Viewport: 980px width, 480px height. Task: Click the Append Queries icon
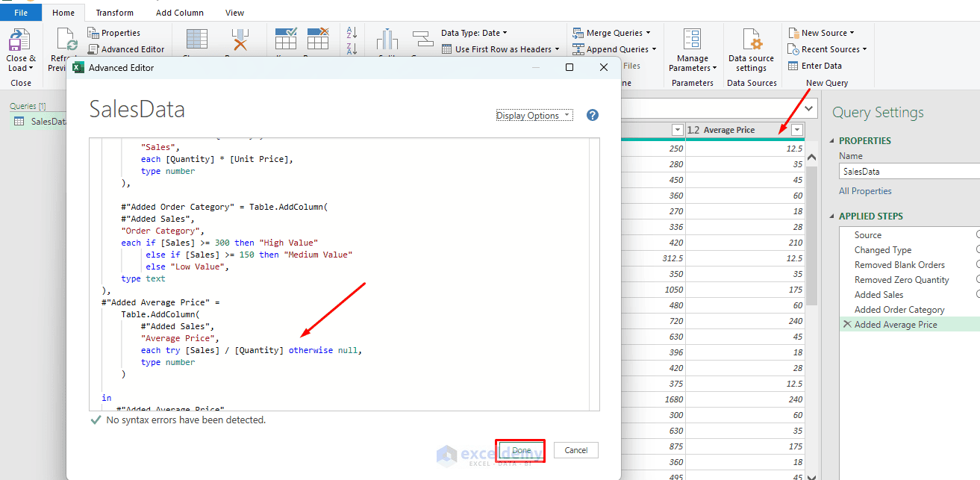579,49
